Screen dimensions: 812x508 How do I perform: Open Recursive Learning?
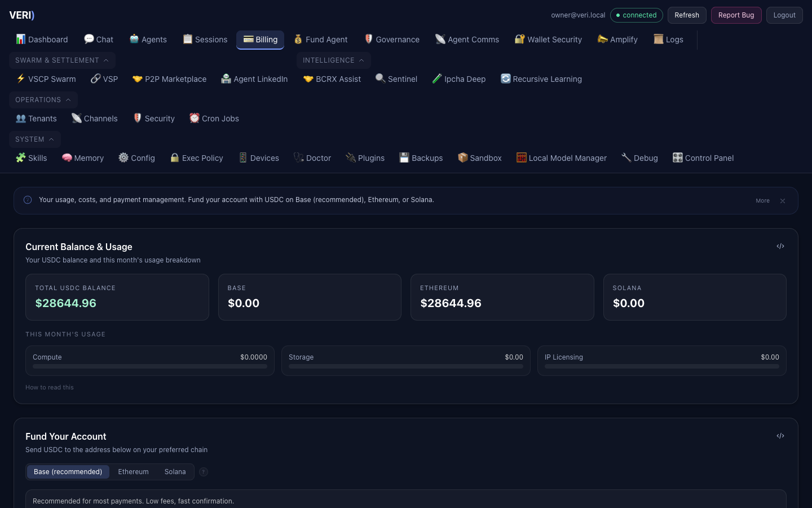click(x=541, y=79)
